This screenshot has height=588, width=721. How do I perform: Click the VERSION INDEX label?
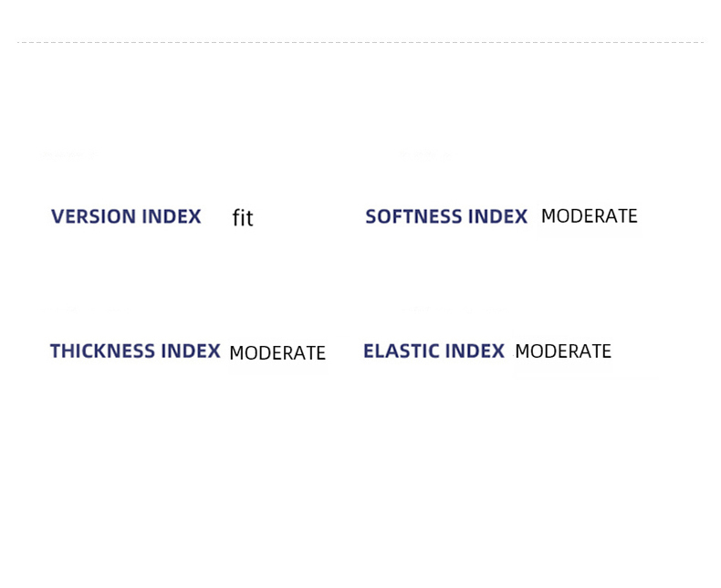(x=126, y=217)
